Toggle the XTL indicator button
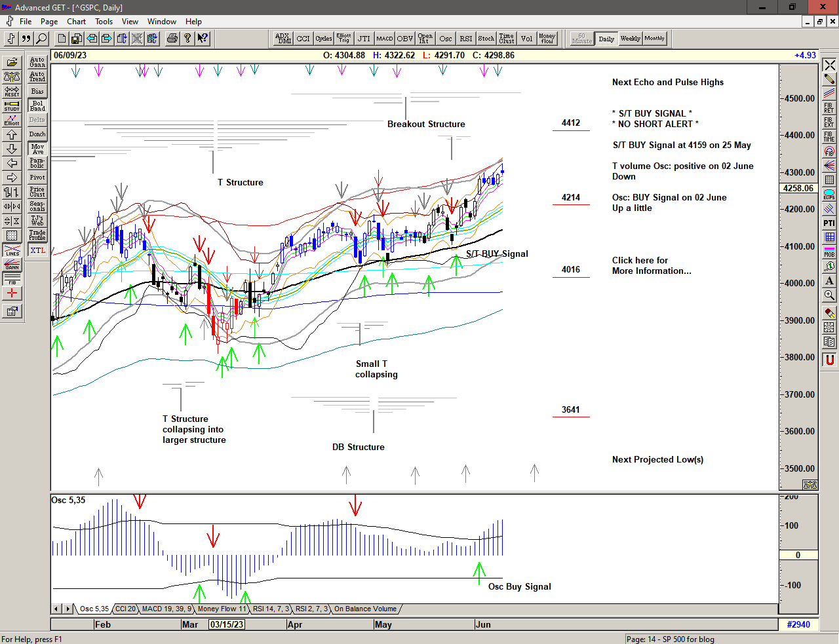Image resolution: width=839 pixels, height=644 pixels. click(37, 250)
